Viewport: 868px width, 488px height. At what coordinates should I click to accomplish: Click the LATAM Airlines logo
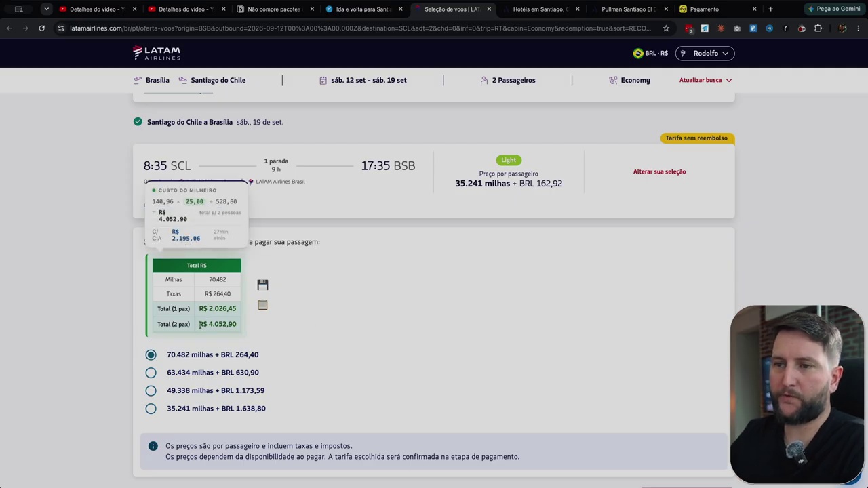tap(157, 53)
